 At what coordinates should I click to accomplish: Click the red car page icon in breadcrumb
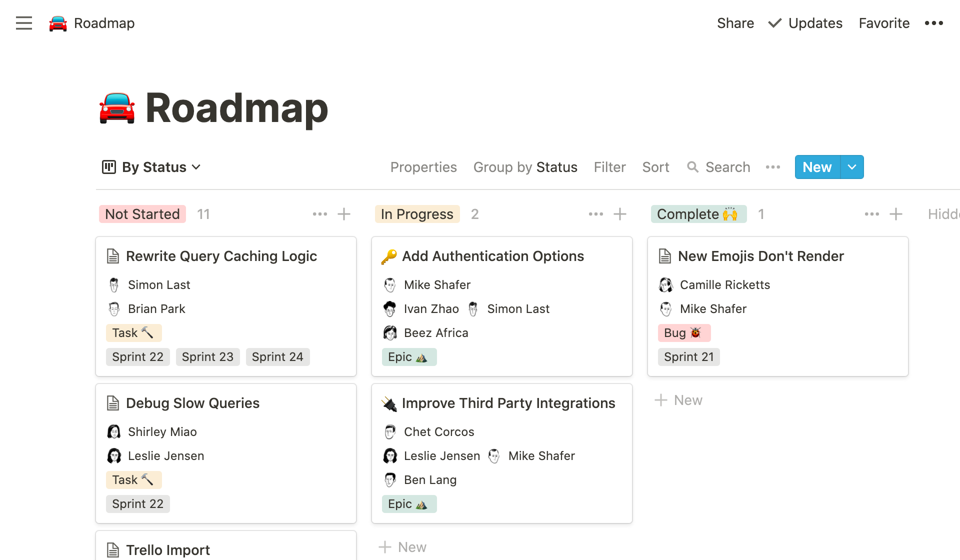coord(58,23)
